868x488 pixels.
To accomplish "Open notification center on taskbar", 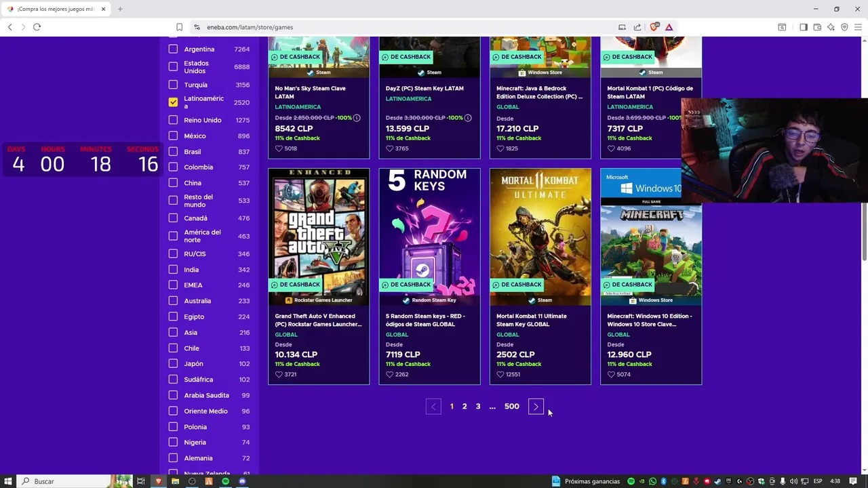I will [x=853, y=481].
